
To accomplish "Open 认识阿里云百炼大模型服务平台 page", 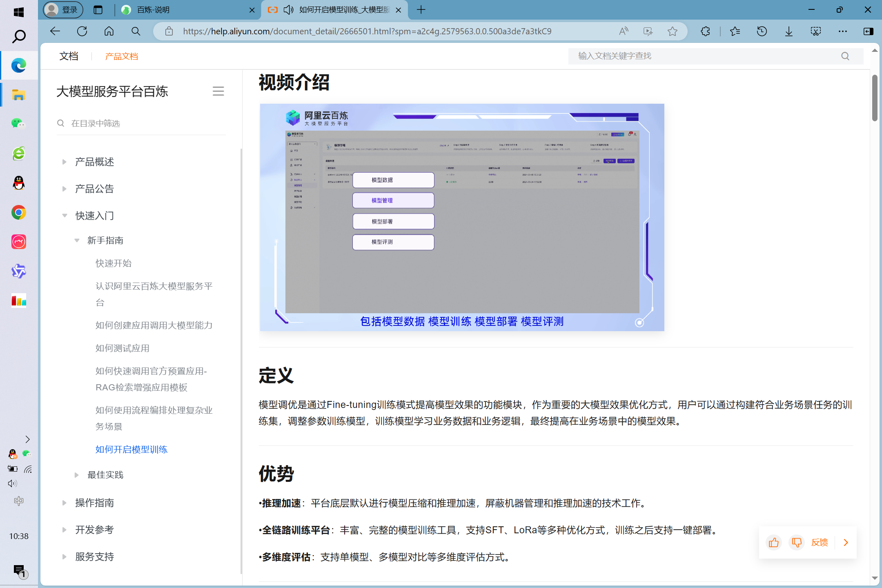I will pyautogui.click(x=154, y=294).
